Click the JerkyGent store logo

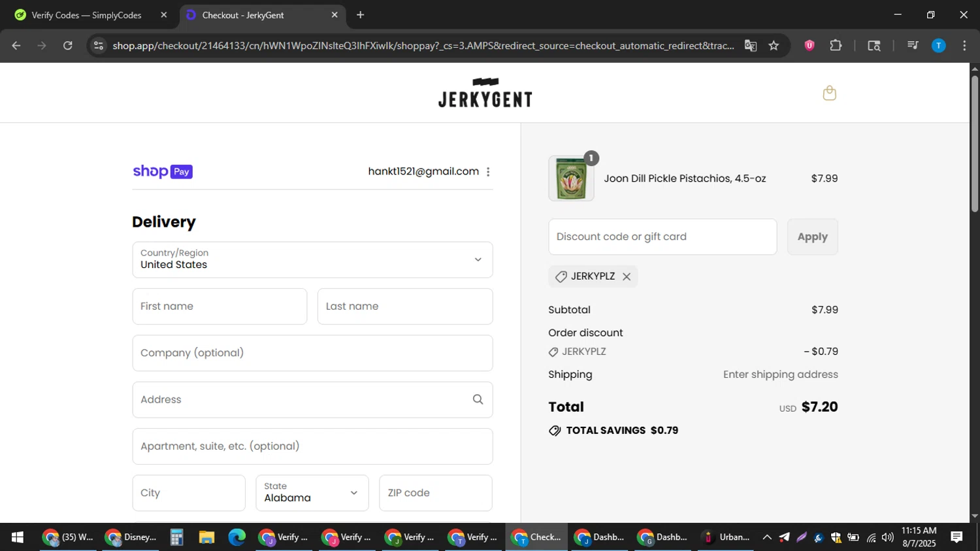point(485,93)
